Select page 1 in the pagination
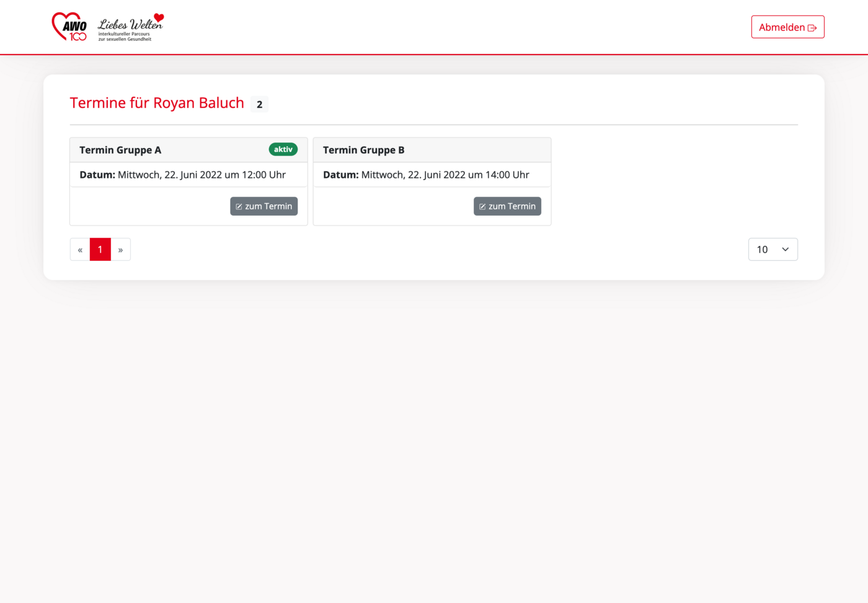 point(100,250)
